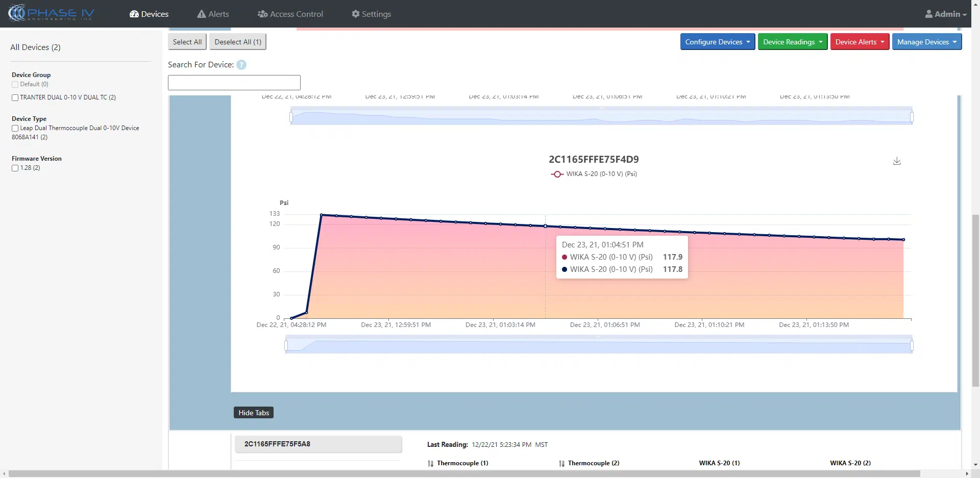Check TRANTER DUAL 0-10 V DUAL TC group
This screenshot has width=980, height=478.
click(15, 97)
